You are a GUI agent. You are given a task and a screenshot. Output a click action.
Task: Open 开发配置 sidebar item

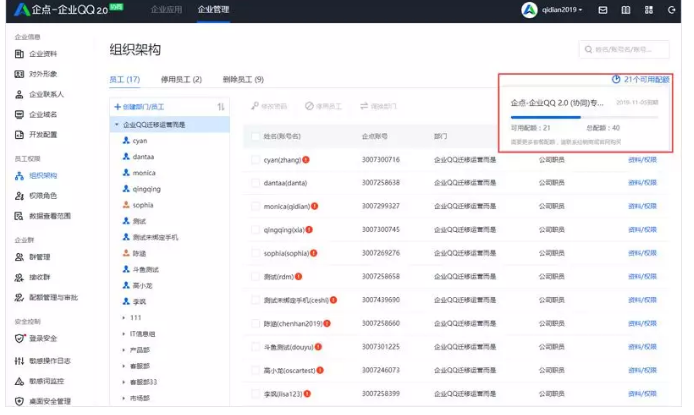tap(36, 134)
